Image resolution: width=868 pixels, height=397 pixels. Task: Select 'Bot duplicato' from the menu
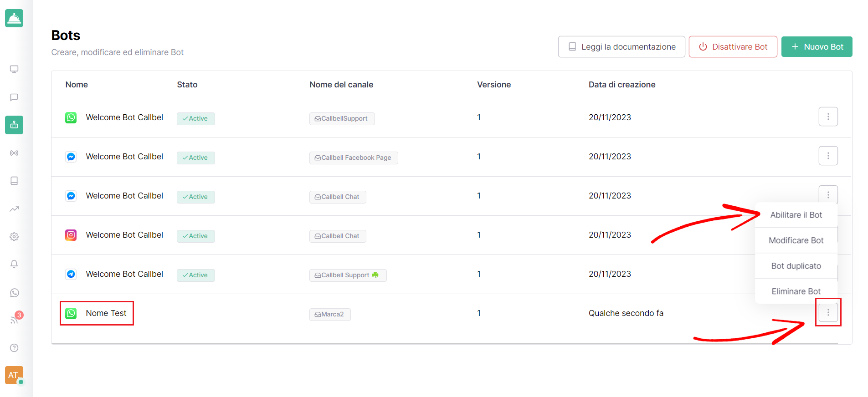(x=796, y=266)
